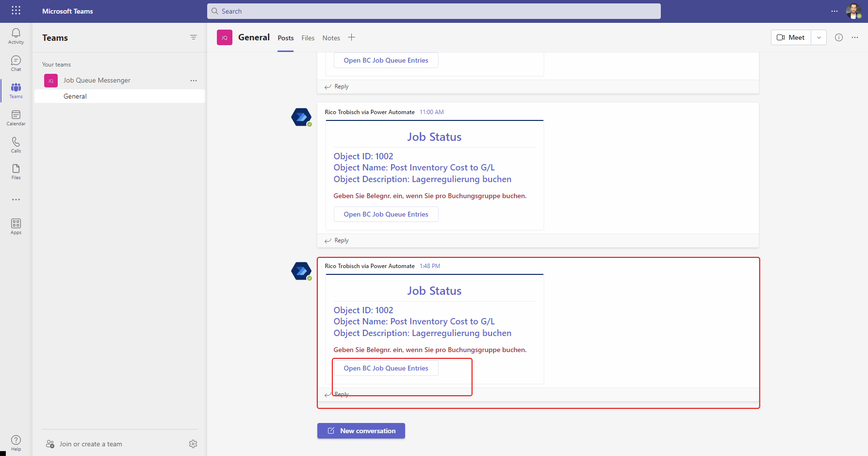This screenshot has width=868, height=456.
Task: Click the 1:48 PM timestamp
Action: click(430, 266)
